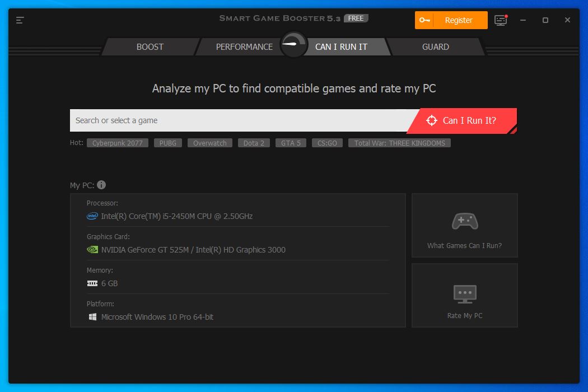The image size is (588, 392).
Task: Click the info icon next to My PC
Action: [x=101, y=185]
